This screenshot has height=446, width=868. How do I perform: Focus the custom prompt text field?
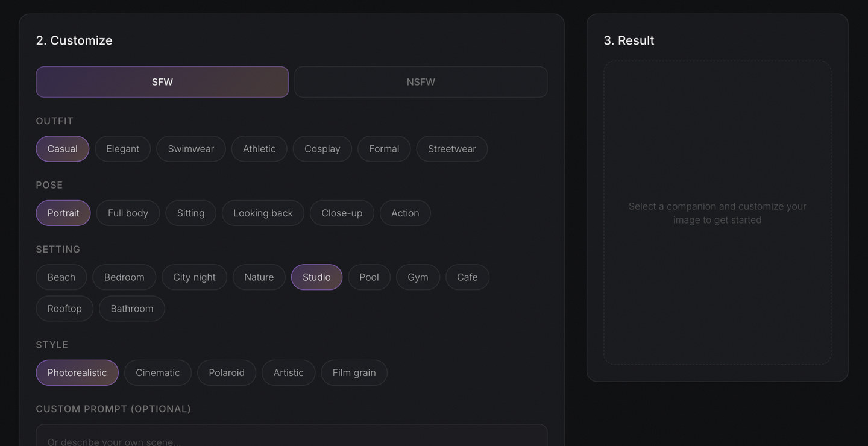[292, 435]
